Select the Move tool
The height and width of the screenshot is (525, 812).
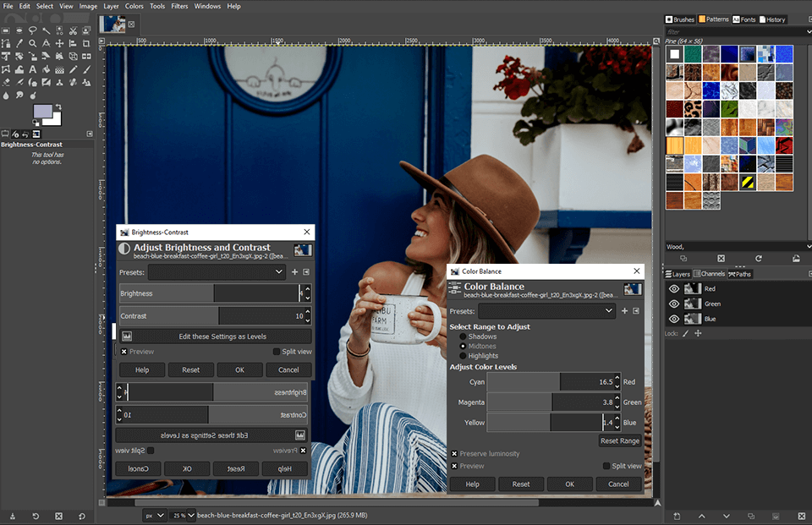tap(59, 43)
